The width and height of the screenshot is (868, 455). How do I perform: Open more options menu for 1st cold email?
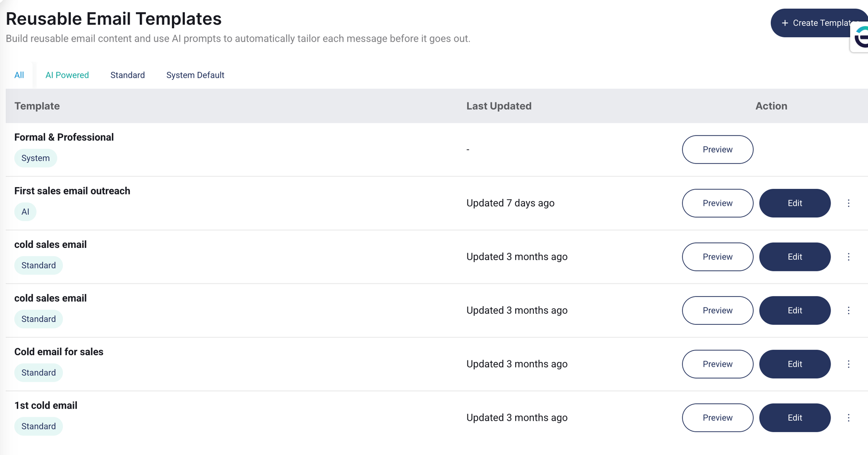click(848, 418)
